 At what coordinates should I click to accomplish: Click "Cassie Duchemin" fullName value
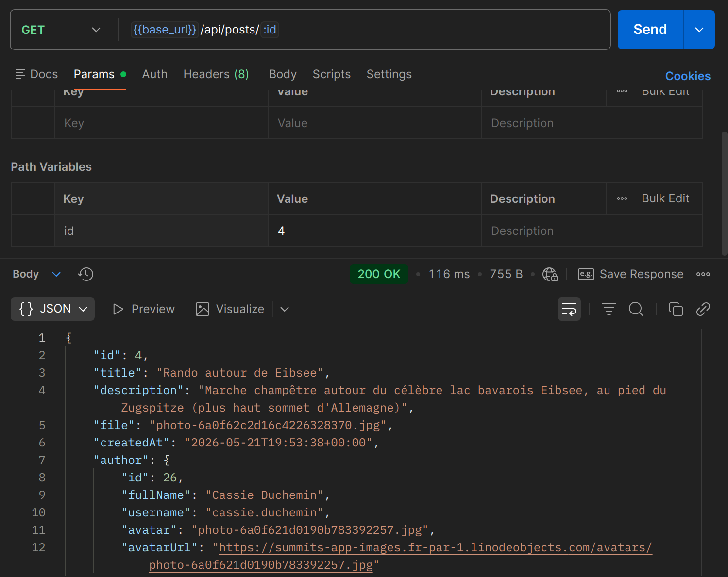pyautogui.click(x=265, y=495)
